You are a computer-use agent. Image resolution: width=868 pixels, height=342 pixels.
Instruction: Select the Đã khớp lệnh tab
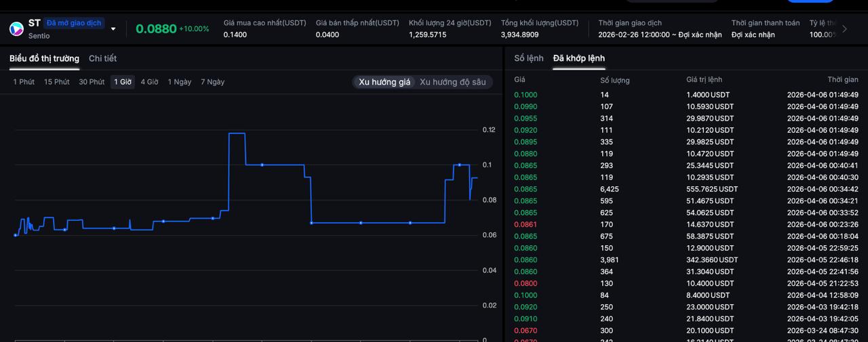coord(578,58)
